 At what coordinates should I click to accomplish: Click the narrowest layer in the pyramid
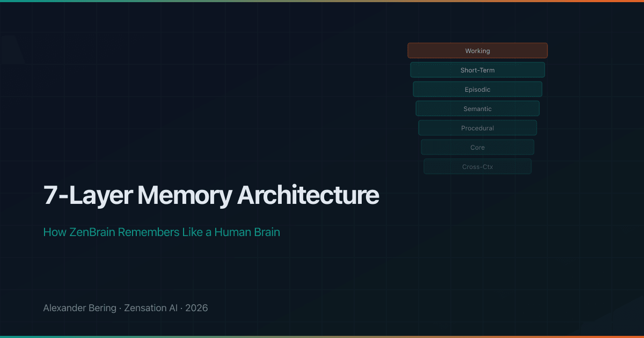(478, 166)
